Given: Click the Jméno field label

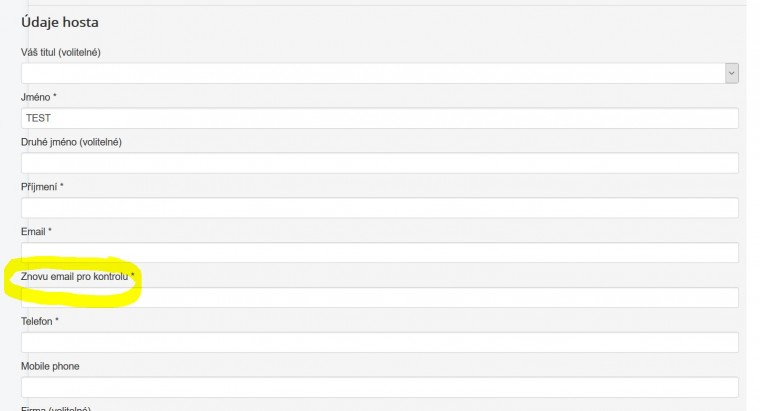Looking at the screenshot, I should click(x=38, y=97).
